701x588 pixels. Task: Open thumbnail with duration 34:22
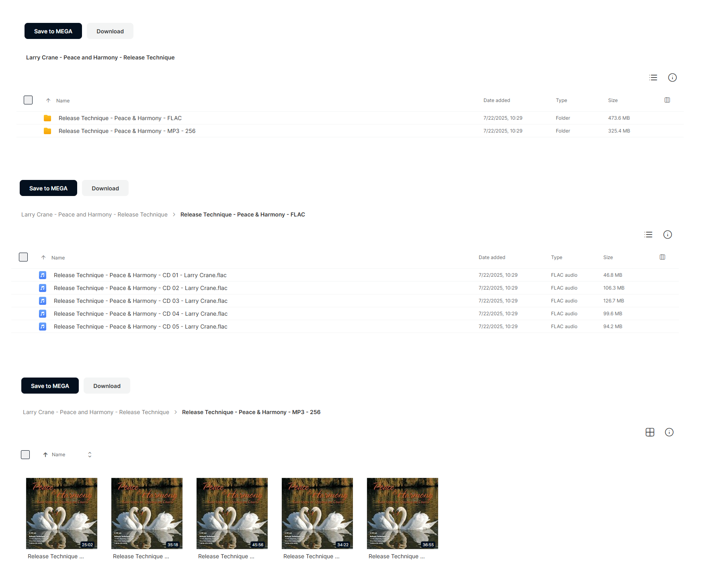point(317,513)
